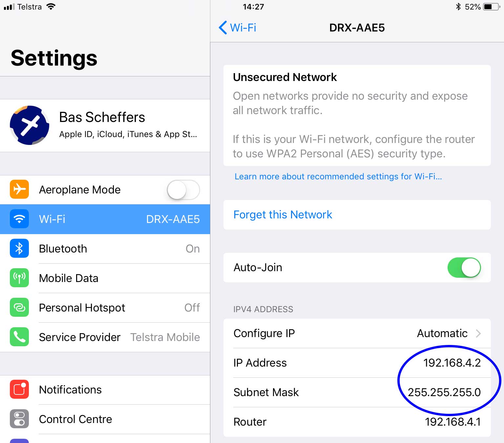Toggle the Aeroplane Mode switch
Image resolution: width=504 pixels, height=443 pixels.
coord(183,190)
